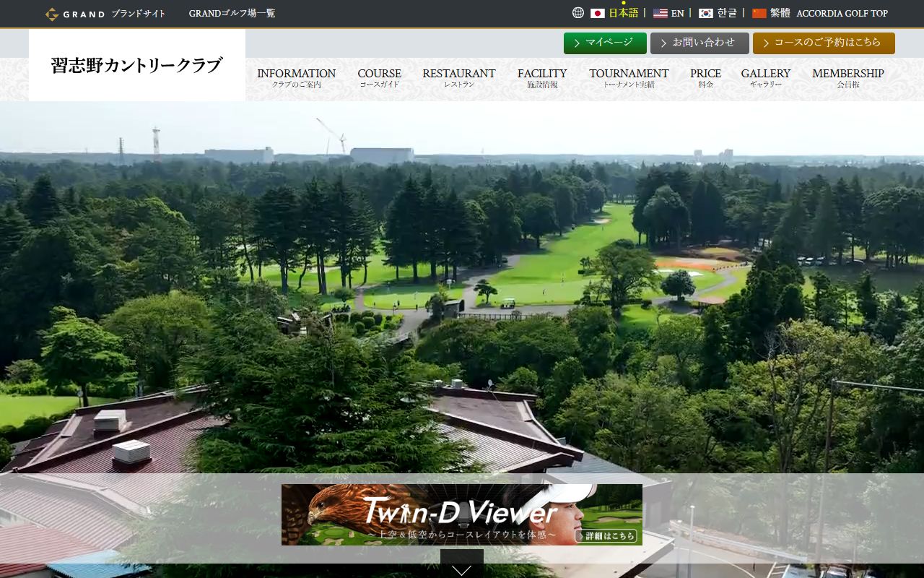Viewport: 924px width, 578px height.
Task: Select the South Korea flag icon
Action: (706, 13)
